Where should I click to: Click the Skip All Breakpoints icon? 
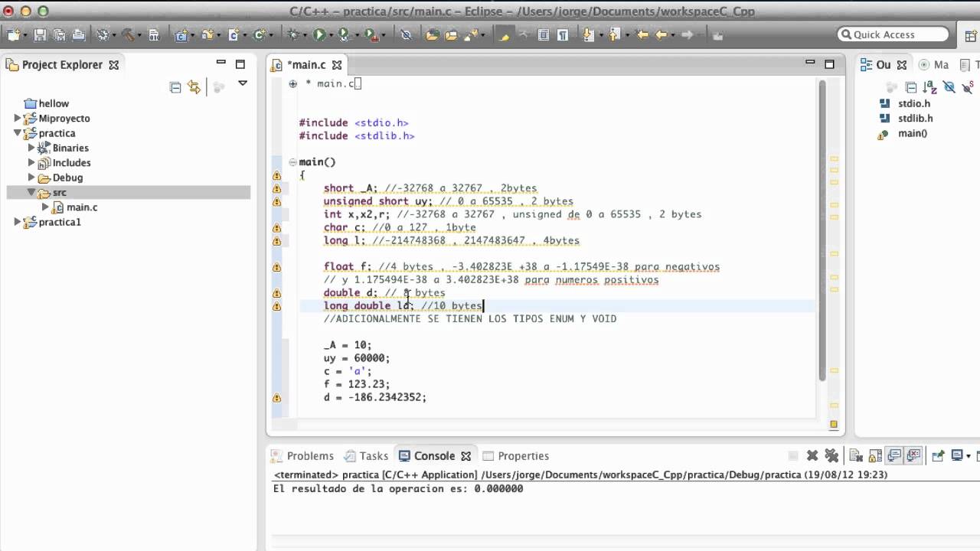tap(406, 35)
